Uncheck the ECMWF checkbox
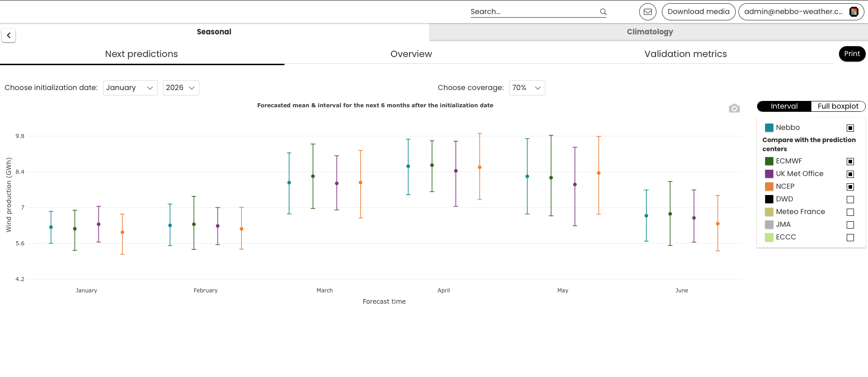 pyautogui.click(x=850, y=162)
